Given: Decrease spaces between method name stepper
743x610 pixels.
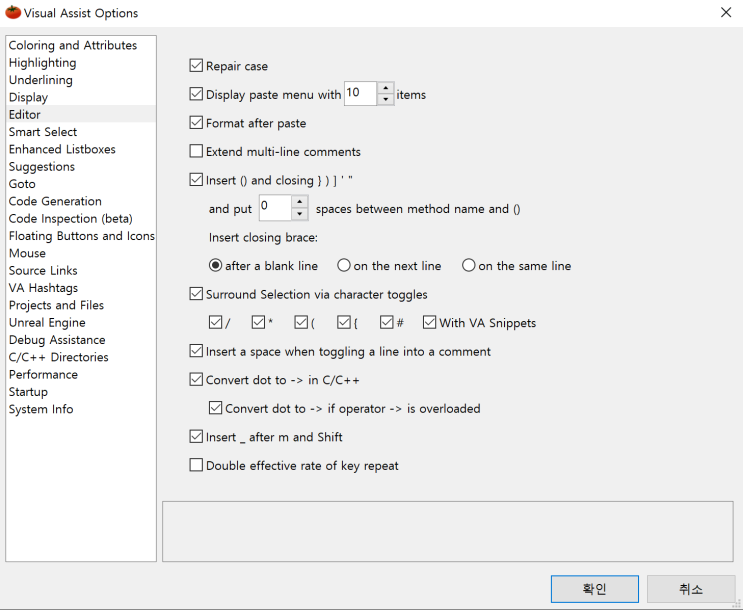Looking at the screenshot, I should [300, 214].
